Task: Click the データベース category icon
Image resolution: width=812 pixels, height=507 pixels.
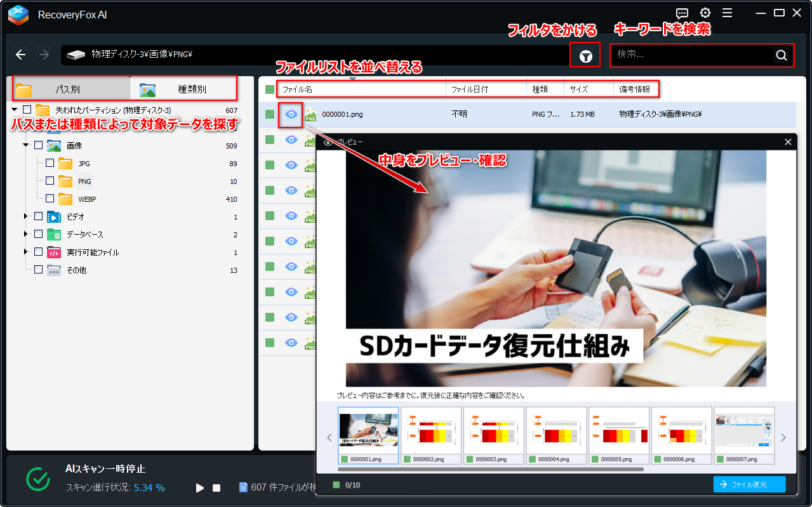Action: click(54, 234)
